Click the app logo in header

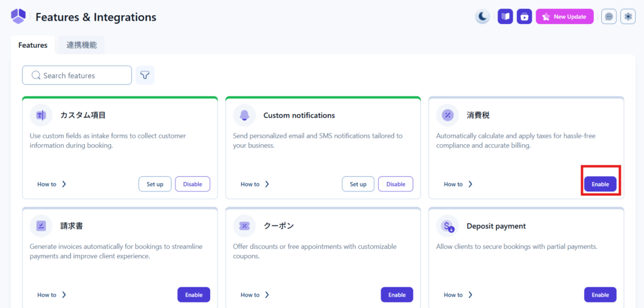19,17
